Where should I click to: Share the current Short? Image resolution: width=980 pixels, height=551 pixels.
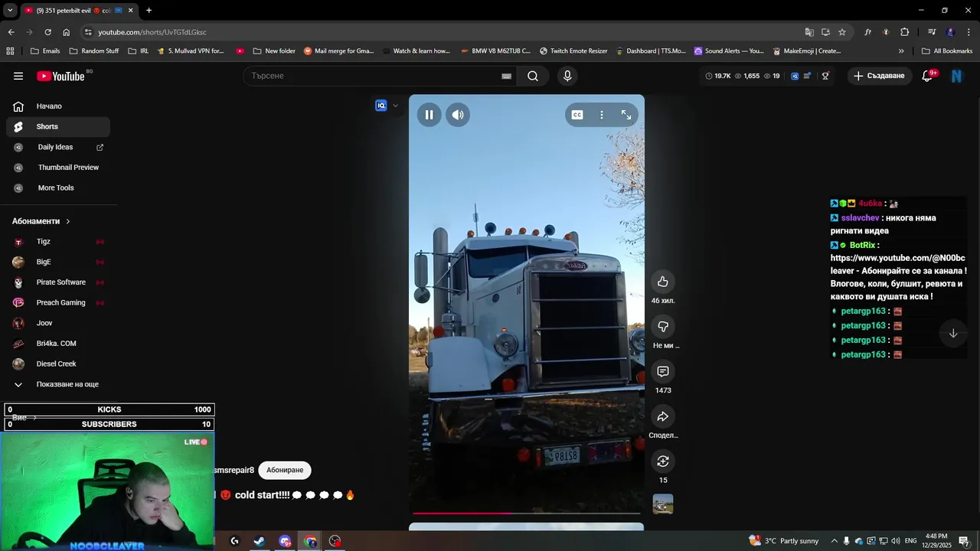click(663, 416)
